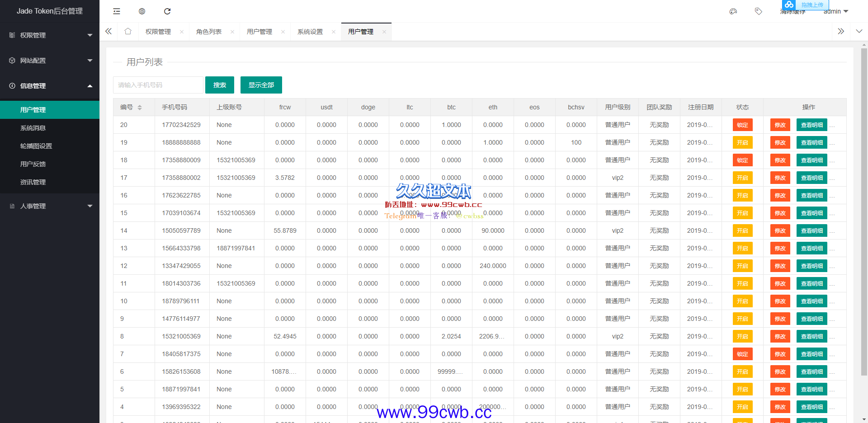Open the tab options chevron-down menu
This screenshot has width=868, height=423.
pos(859,32)
